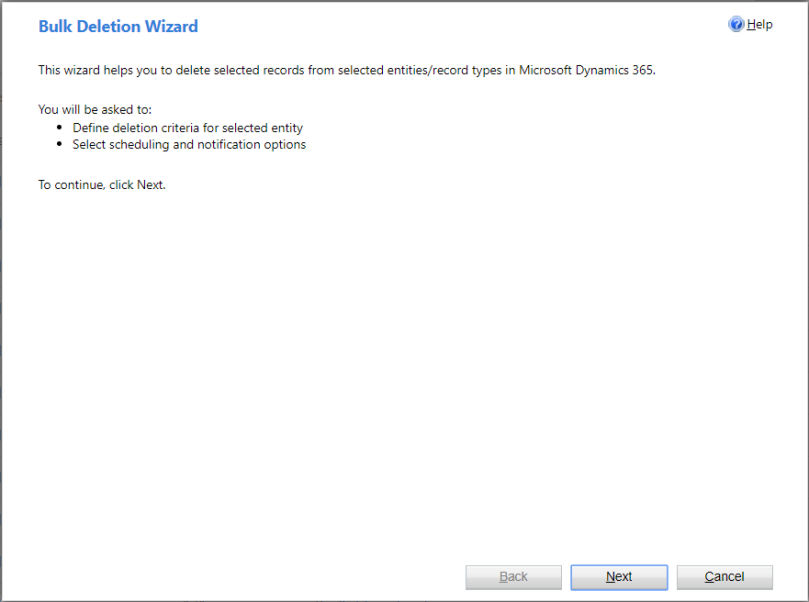This screenshot has width=809, height=602.
Task: Cancel the Bulk Deletion Wizard
Action: (x=724, y=577)
